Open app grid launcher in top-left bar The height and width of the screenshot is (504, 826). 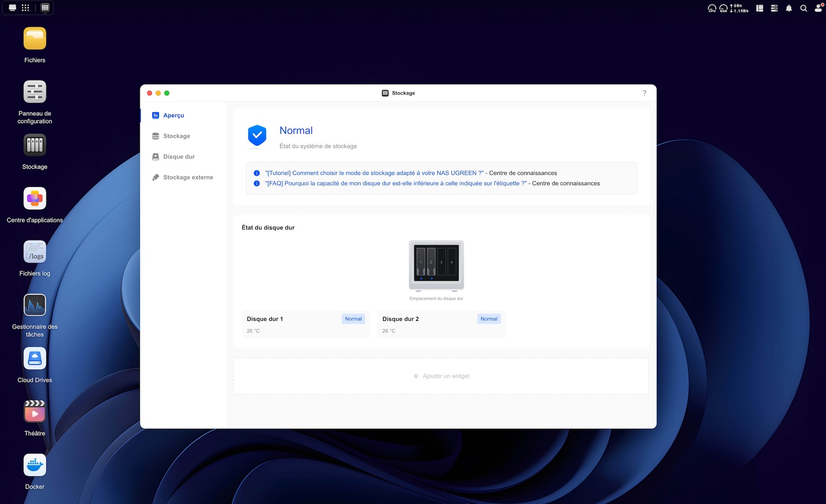pos(25,8)
